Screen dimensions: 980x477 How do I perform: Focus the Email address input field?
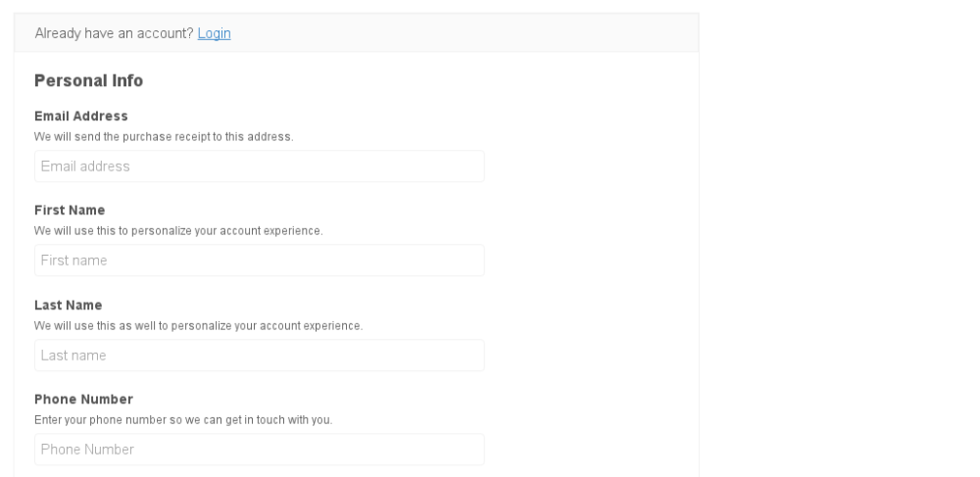(x=259, y=167)
